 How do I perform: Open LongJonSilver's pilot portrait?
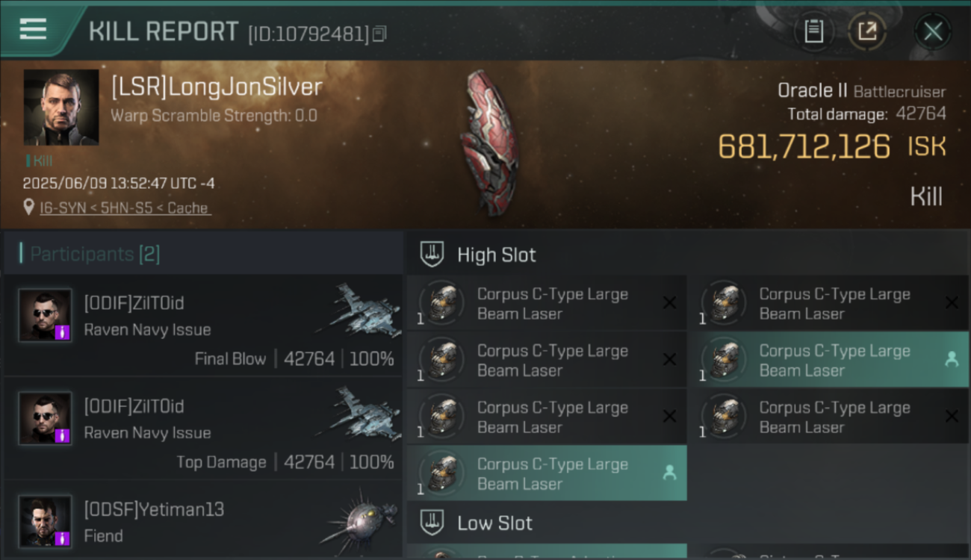[x=61, y=108]
